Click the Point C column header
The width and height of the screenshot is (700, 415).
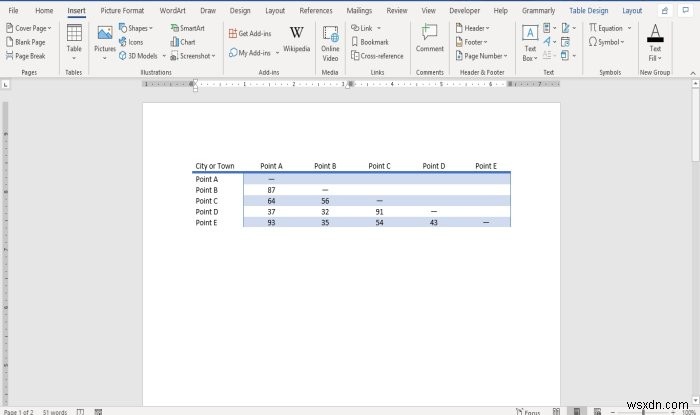(379, 166)
